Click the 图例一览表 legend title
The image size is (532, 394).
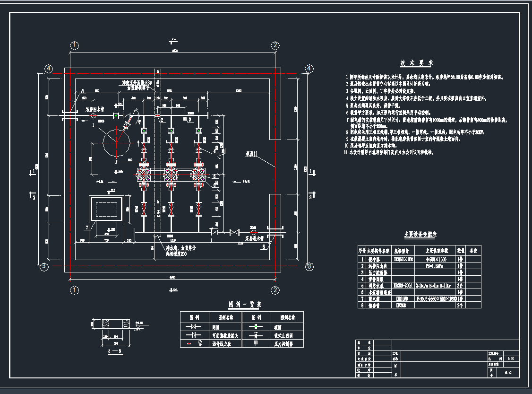click(x=245, y=304)
